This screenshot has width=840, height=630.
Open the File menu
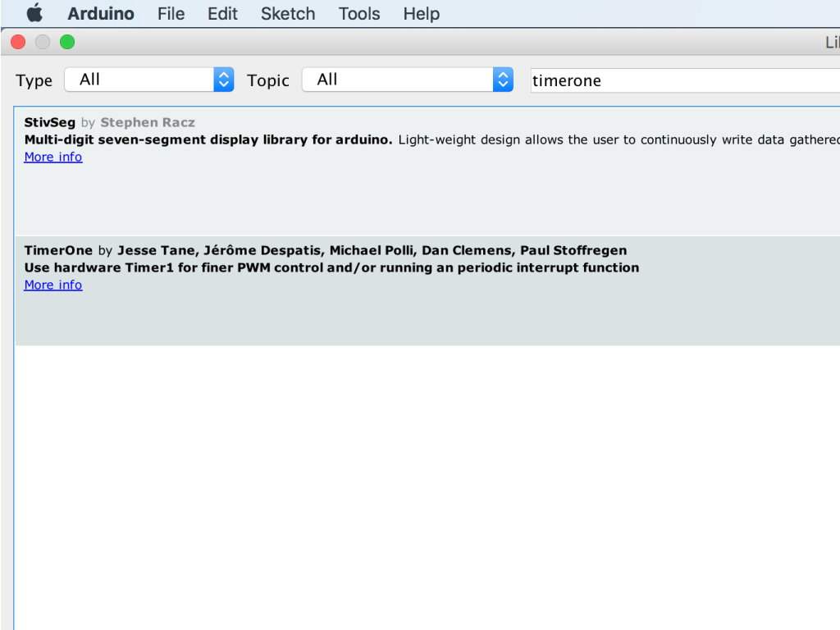pos(171,13)
